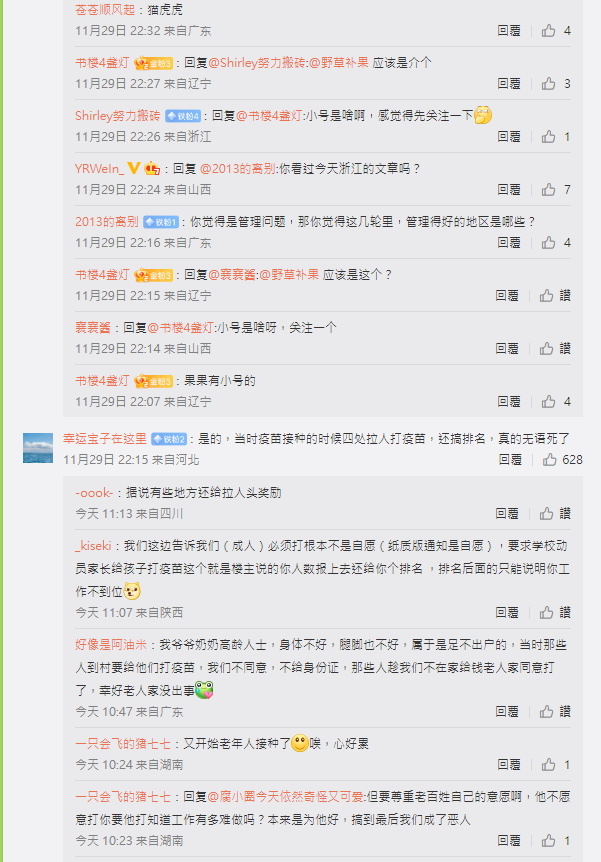Screen dimensions: 601x862
Task: Click the 金粉3 badge beside 果果有小号的 comment
Action: [x=153, y=381]
